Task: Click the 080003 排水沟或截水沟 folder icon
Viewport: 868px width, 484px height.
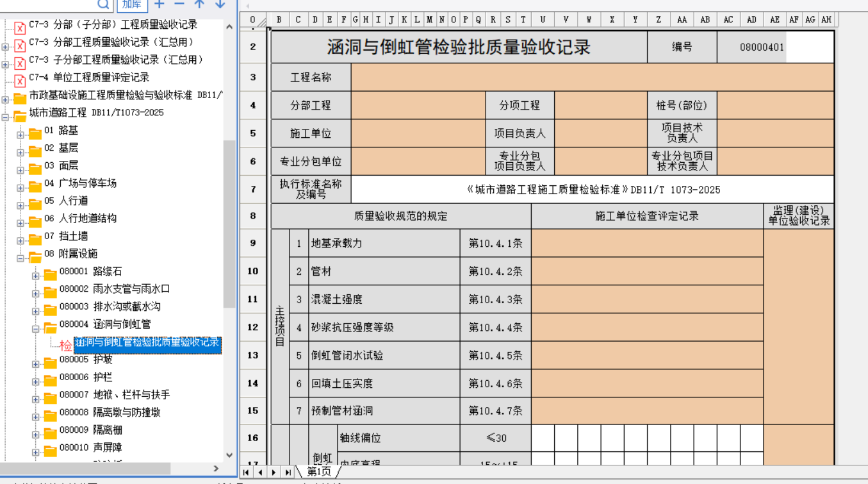Action: pyautogui.click(x=50, y=310)
